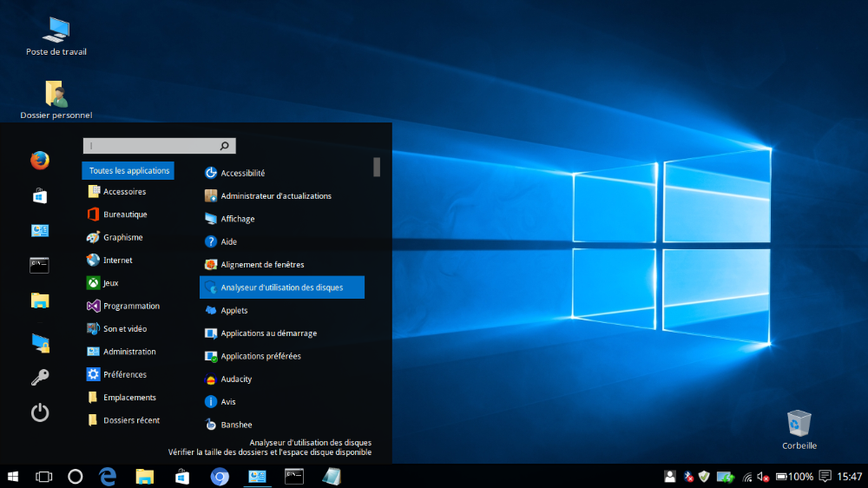This screenshot has width=868, height=488.
Task: Select Toutes les applications
Action: pyautogui.click(x=128, y=171)
